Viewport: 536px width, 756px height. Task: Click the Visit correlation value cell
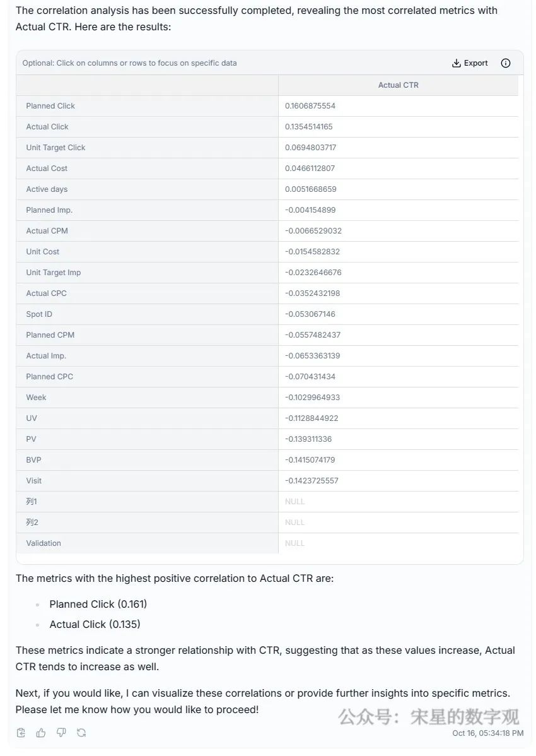(312, 481)
